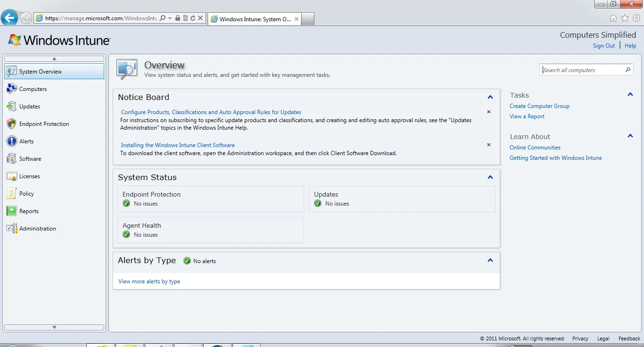Click the browser Home icon
This screenshot has width=644, height=347.
tap(613, 18)
